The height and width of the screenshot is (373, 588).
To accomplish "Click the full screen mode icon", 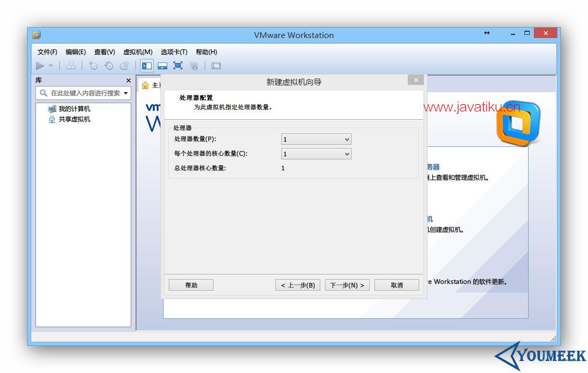I will pos(178,66).
